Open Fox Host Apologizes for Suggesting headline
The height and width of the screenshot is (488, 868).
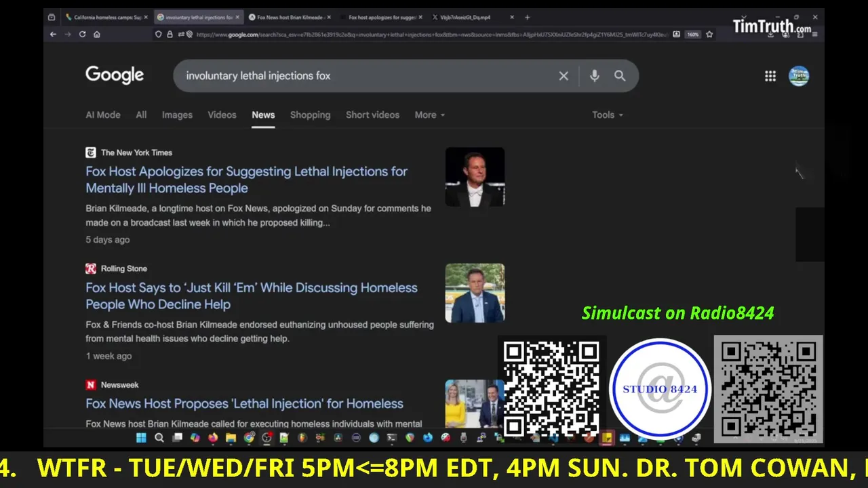click(247, 180)
